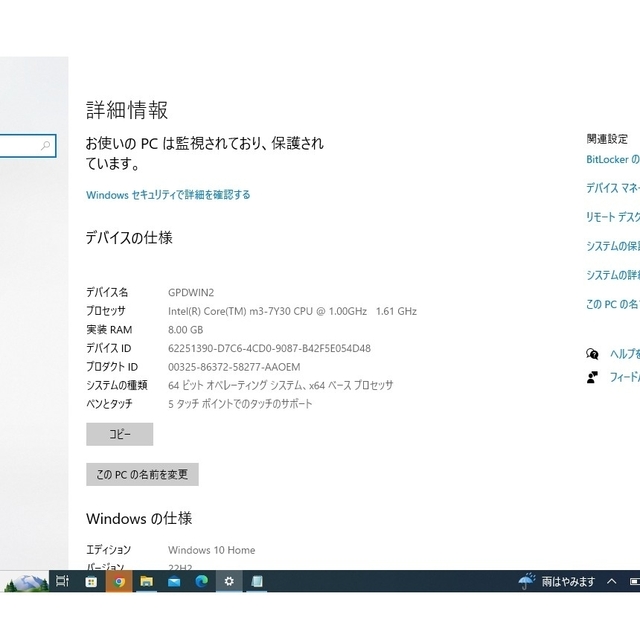Open the BitLocker related settings link
Viewport: 640px width, 640px height.
613,159
